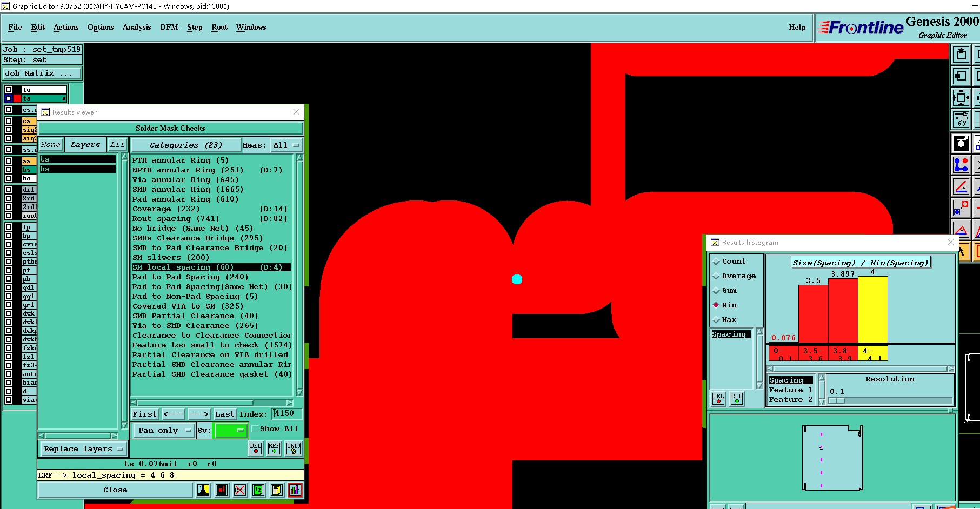
Task: Select the blue-red connected dots net icon
Action: click(961, 165)
